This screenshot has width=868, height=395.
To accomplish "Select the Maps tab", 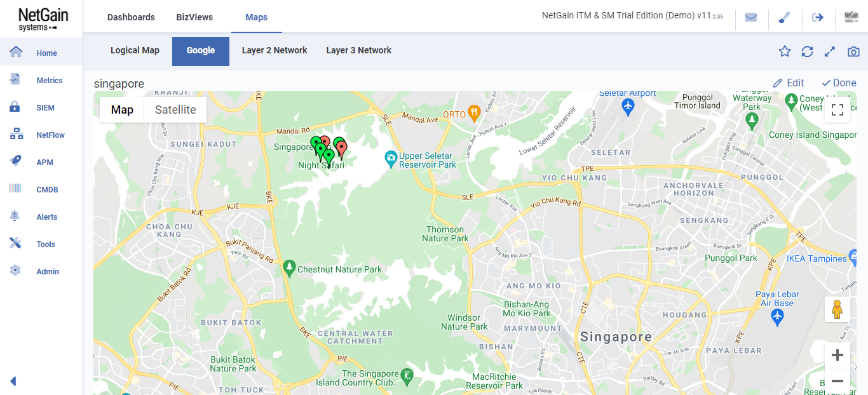I will 257,17.
